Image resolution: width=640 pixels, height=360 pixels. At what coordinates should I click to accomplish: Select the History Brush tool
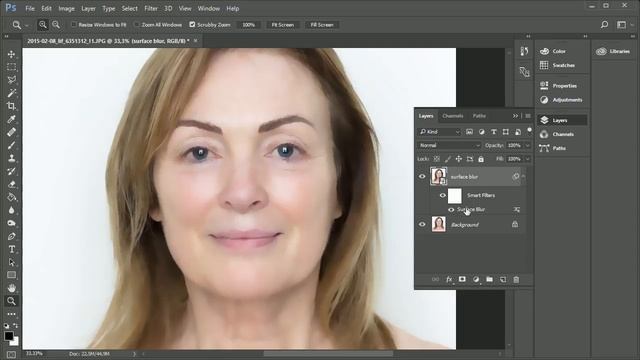point(11,171)
